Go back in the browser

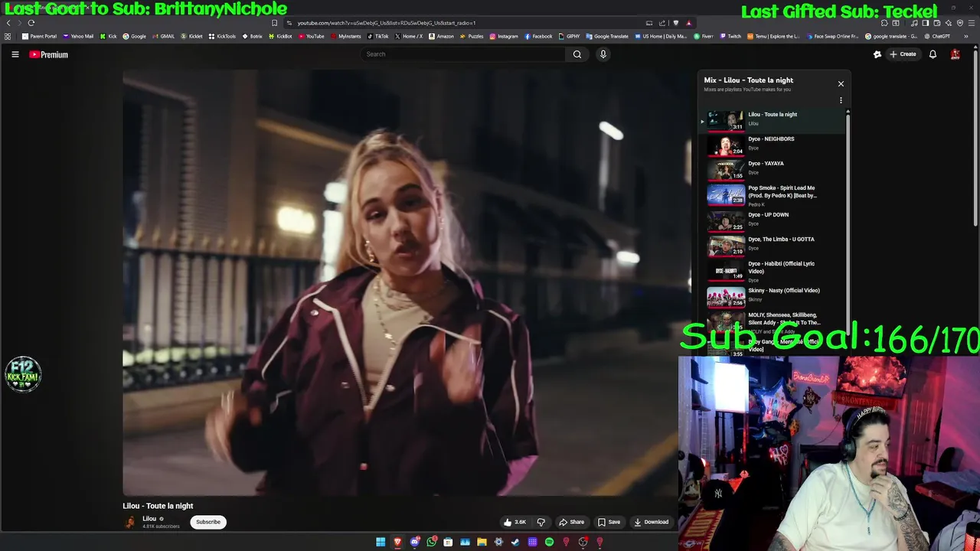click(8, 23)
